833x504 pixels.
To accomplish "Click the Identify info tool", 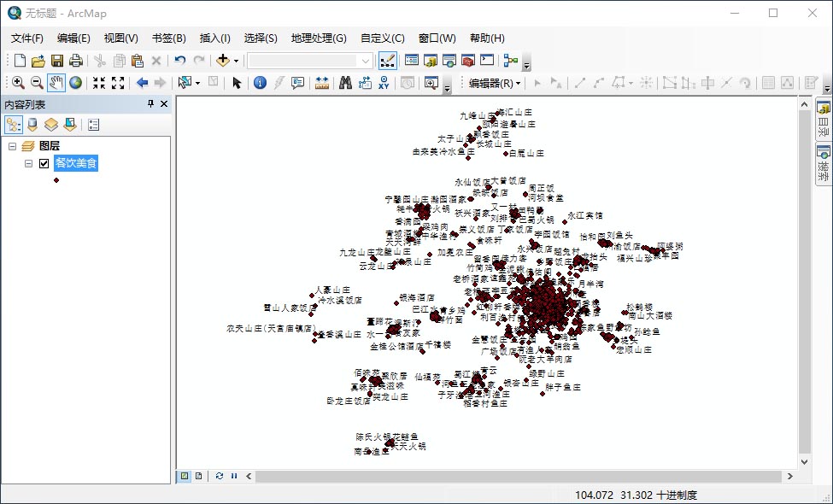I will 260,83.
